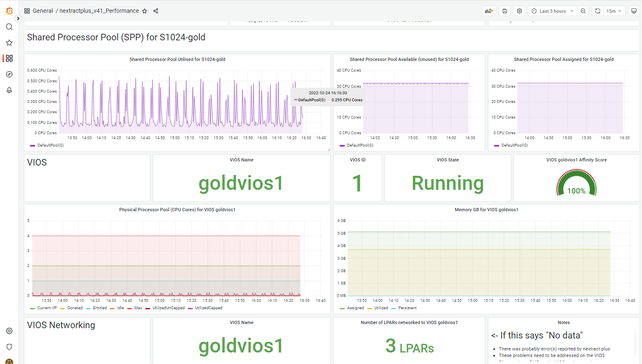Click the 100% affinity score gauge

[x=577, y=183]
